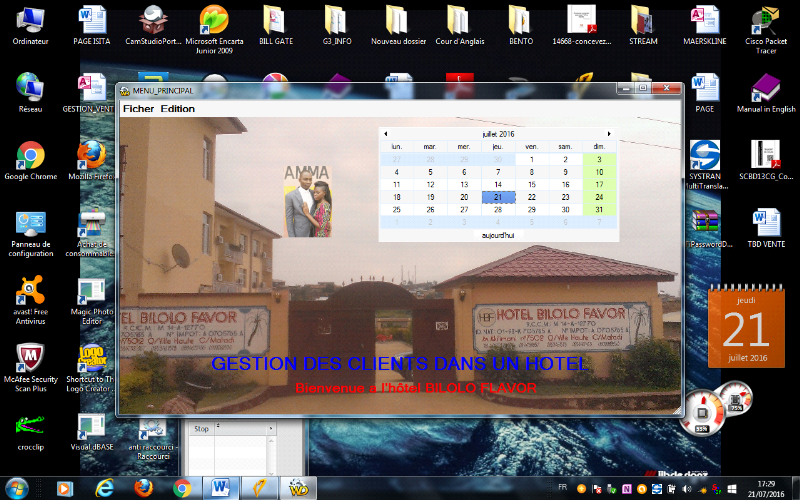Open the SYSTRAN MultiTranslator icon
The height and width of the screenshot is (500, 800).
pos(705,164)
